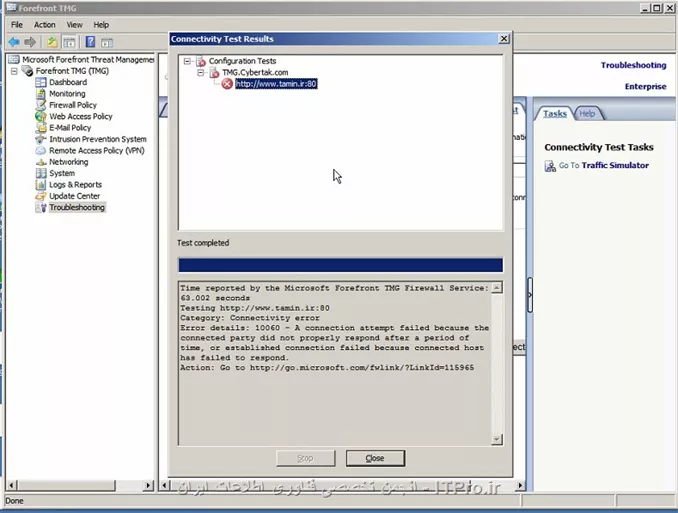Viewport: 678px width, 513px height.
Task: Click the Troubleshooting heading text
Action: tap(633, 65)
